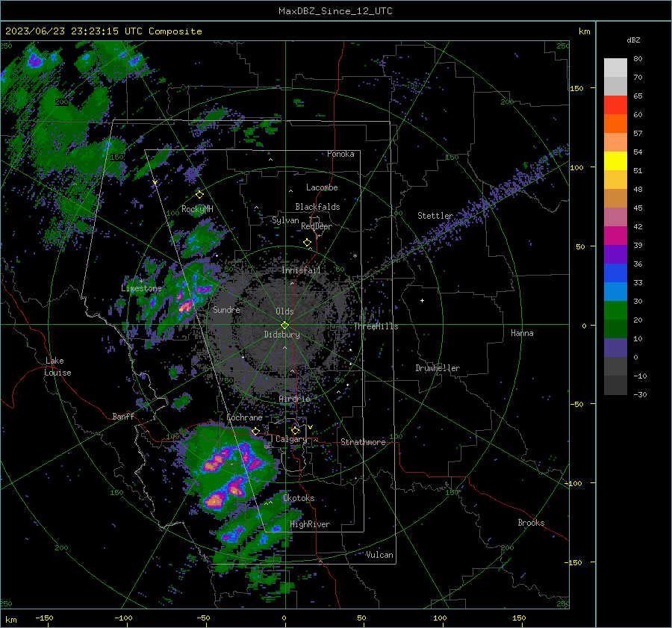Image resolution: width=672 pixels, height=628 pixels.
Task: Click the asterisk marker above Limestone label
Action: click(x=141, y=281)
